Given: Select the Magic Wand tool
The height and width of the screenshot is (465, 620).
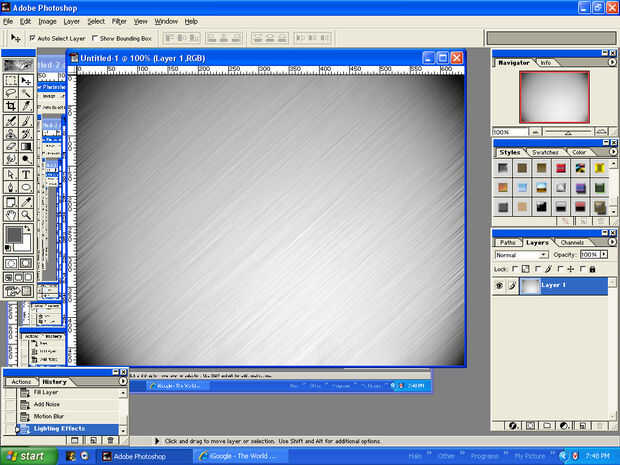Looking at the screenshot, I should [26, 93].
